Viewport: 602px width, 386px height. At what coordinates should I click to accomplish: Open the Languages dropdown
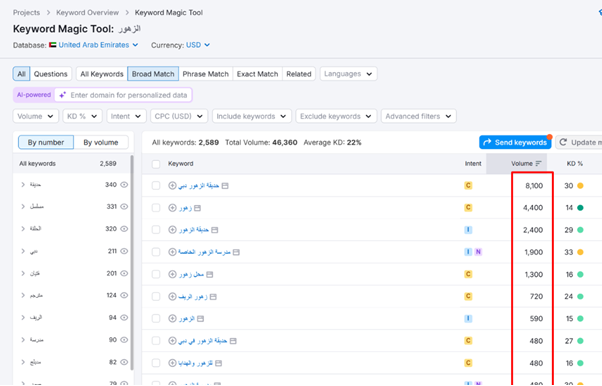(348, 74)
